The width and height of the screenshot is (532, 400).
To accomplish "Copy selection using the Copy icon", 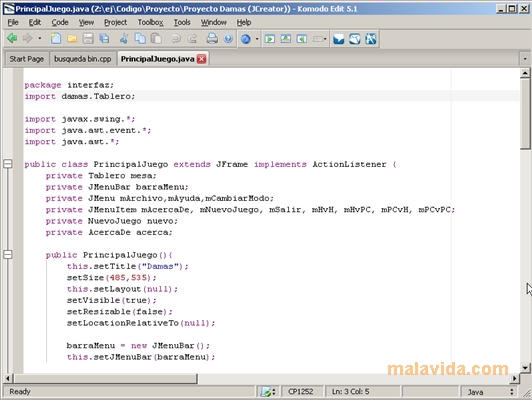I will (140, 38).
